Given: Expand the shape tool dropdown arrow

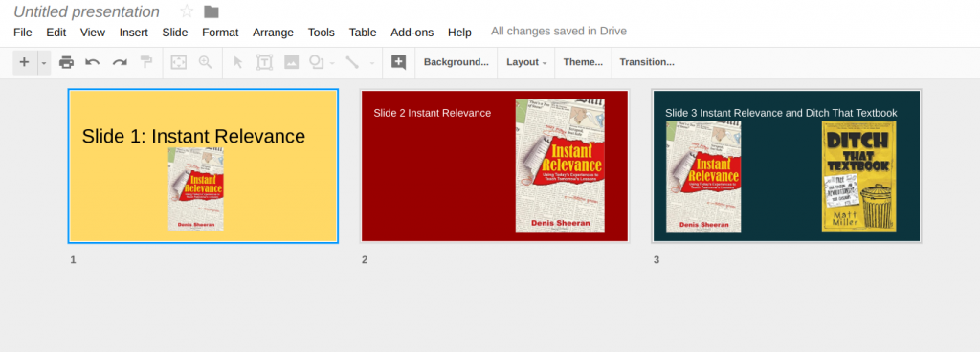Looking at the screenshot, I should pyautogui.click(x=332, y=63).
